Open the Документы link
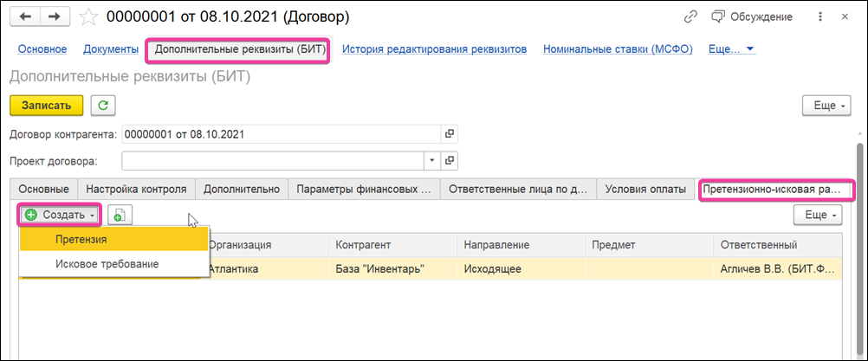868x361 pixels. click(111, 49)
